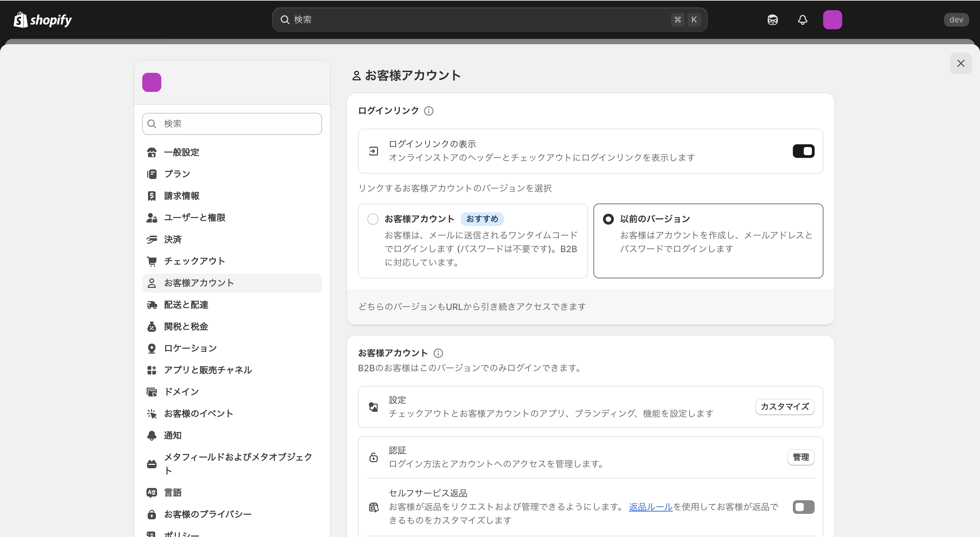The height and width of the screenshot is (537, 980).
Task: Click the ロケーション pin icon
Action: click(x=152, y=348)
